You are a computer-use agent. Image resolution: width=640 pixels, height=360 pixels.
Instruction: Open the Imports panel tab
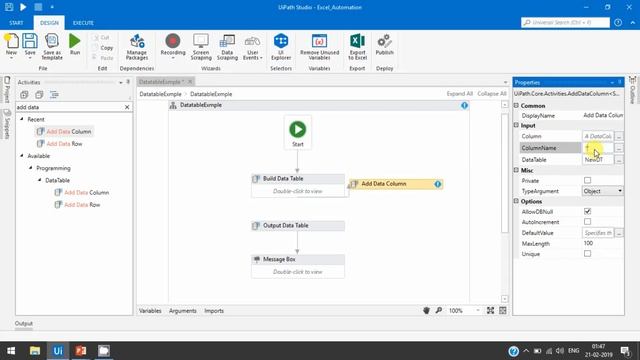coord(214,311)
